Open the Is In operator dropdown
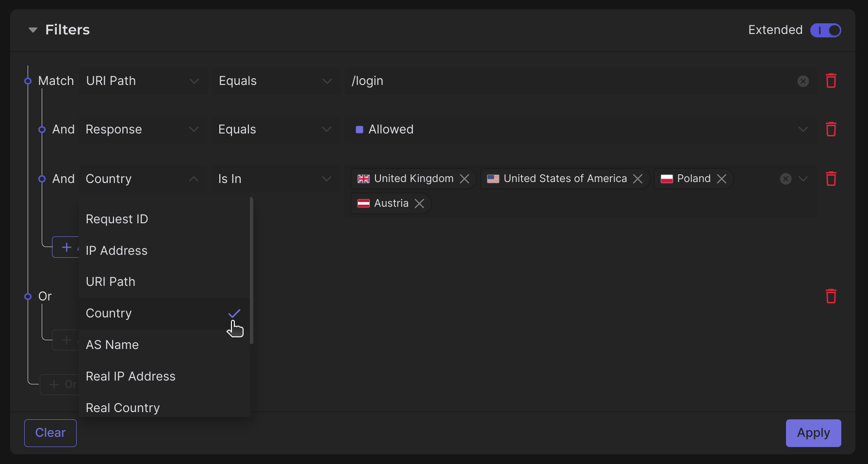 [275, 179]
